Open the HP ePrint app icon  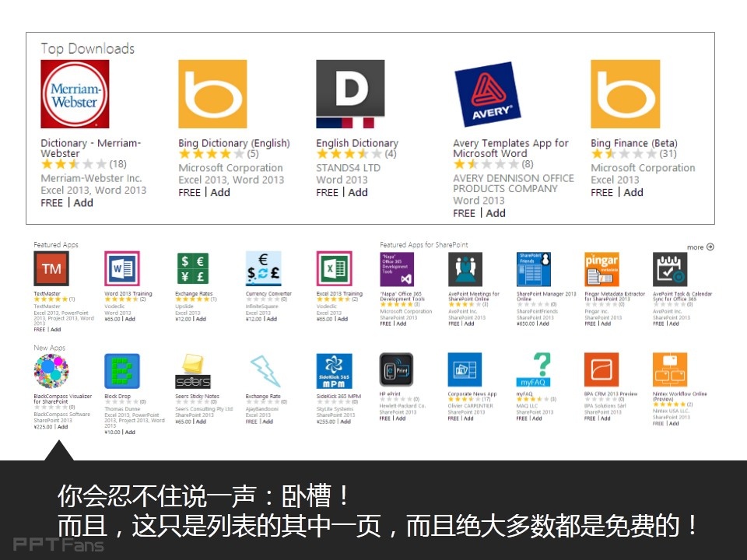point(396,370)
